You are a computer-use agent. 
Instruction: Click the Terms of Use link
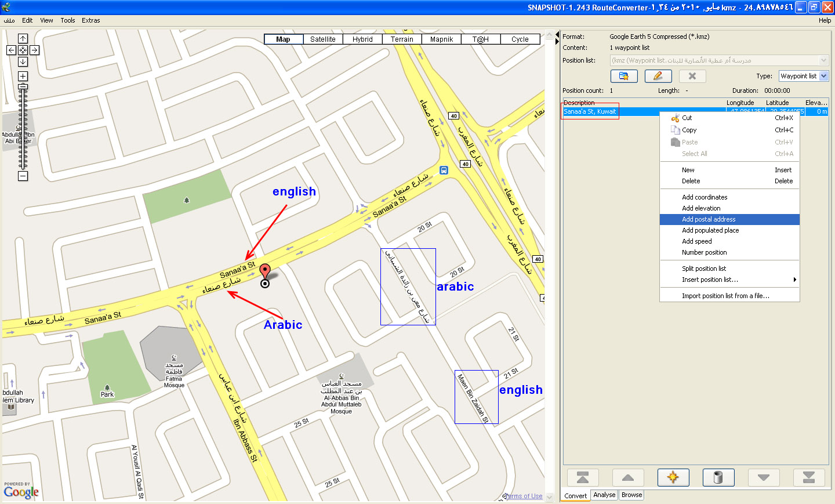click(x=524, y=496)
